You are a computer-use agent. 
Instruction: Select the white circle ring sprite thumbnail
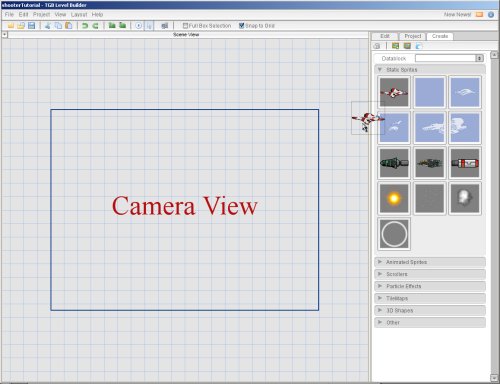pyautogui.click(x=394, y=234)
